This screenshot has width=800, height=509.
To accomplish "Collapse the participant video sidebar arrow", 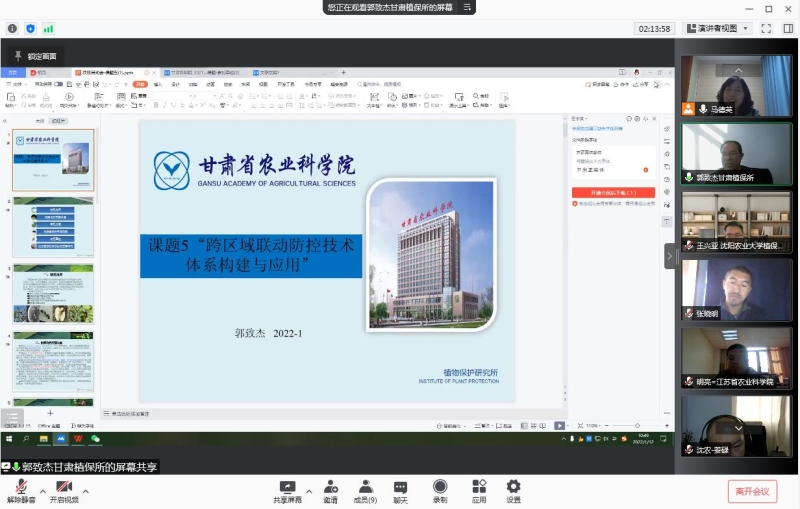I will [x=670, y=256].
